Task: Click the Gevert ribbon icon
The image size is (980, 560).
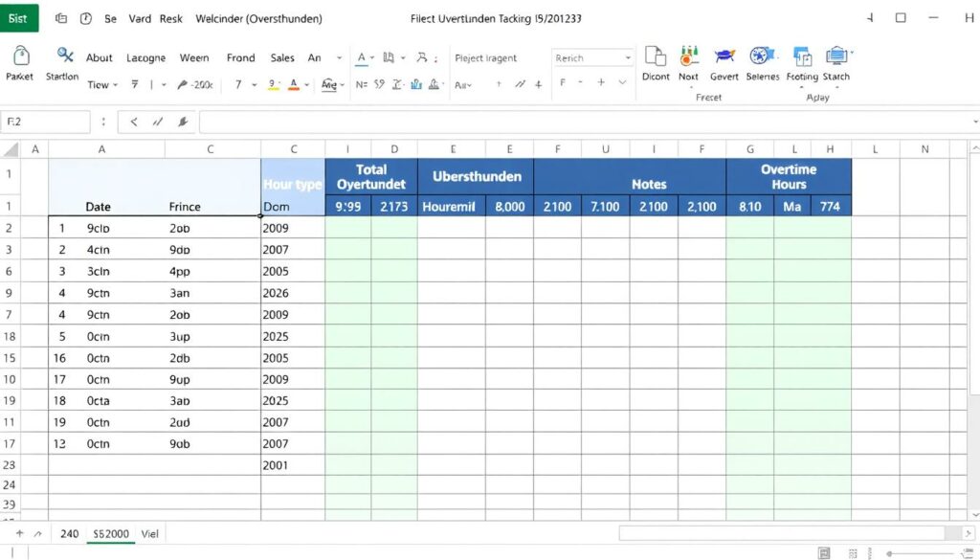Action: tap(724, 57)
